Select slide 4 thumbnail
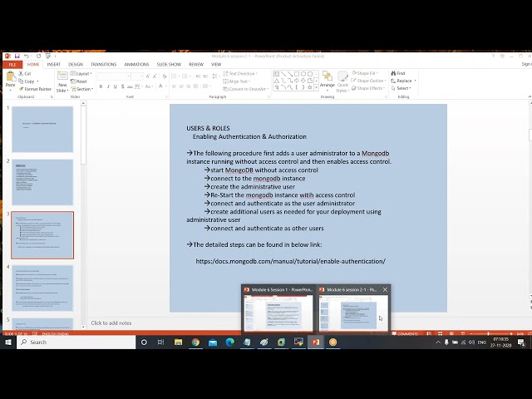Viewport: 532px width, 399px height. (42, 288)
